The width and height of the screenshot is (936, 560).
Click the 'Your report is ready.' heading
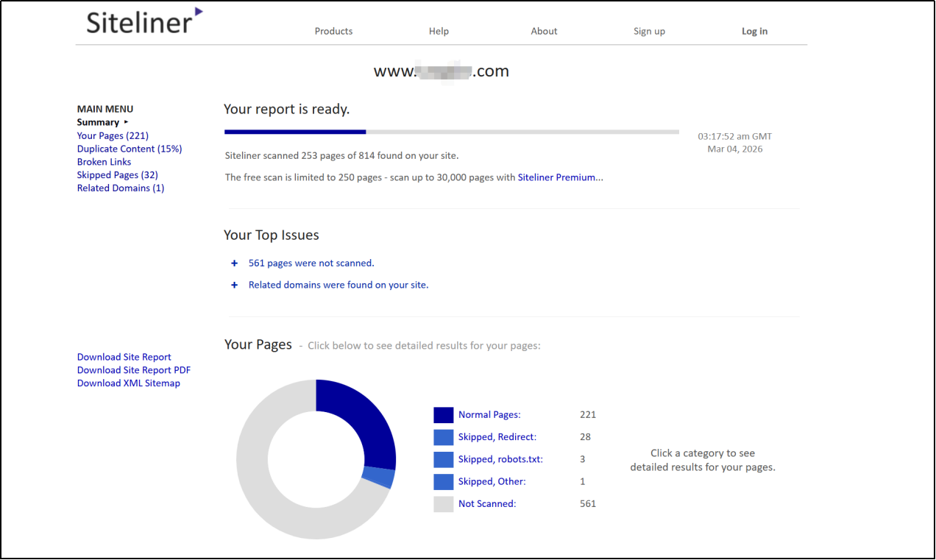[x=287, y=110]
